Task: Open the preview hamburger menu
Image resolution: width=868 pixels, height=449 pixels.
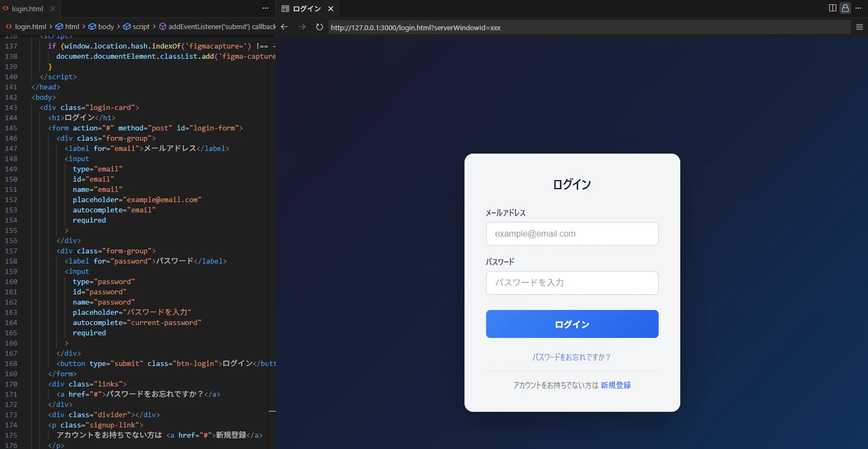Action: click(859, 27)
